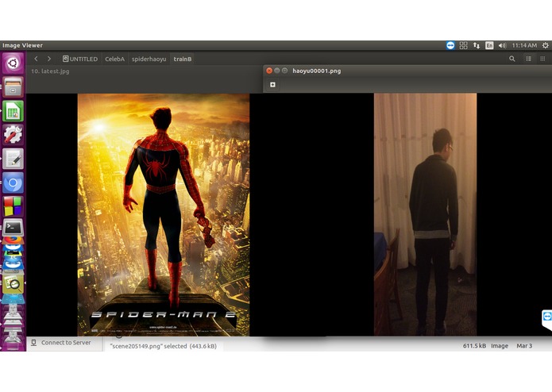Click the 'Image' type entry in status row
The height and width of the screenshot is (392, 552).
click(x=500, y=346)
